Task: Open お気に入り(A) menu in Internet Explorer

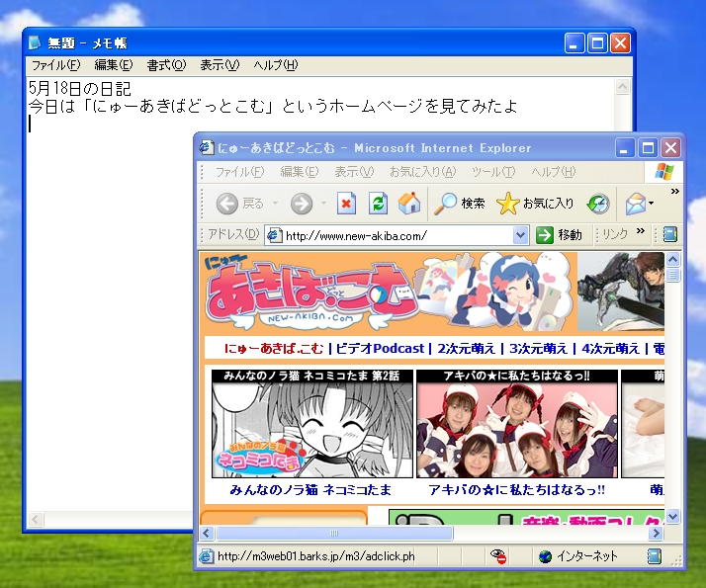Action: (x=423, y=172)
